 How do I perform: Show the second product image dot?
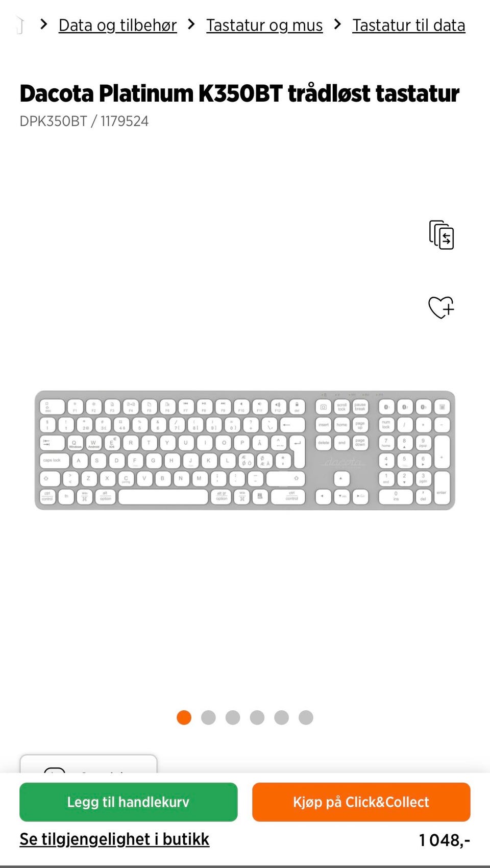(208, 717)
